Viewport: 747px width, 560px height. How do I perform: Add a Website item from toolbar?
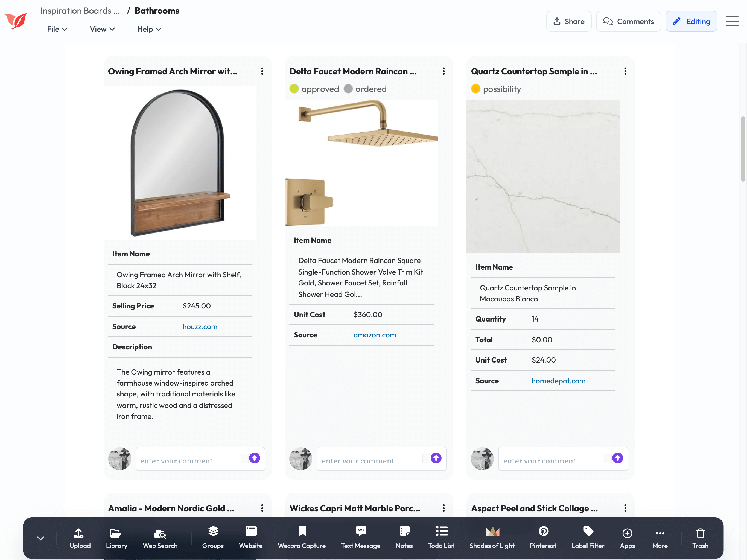[250, 538]
